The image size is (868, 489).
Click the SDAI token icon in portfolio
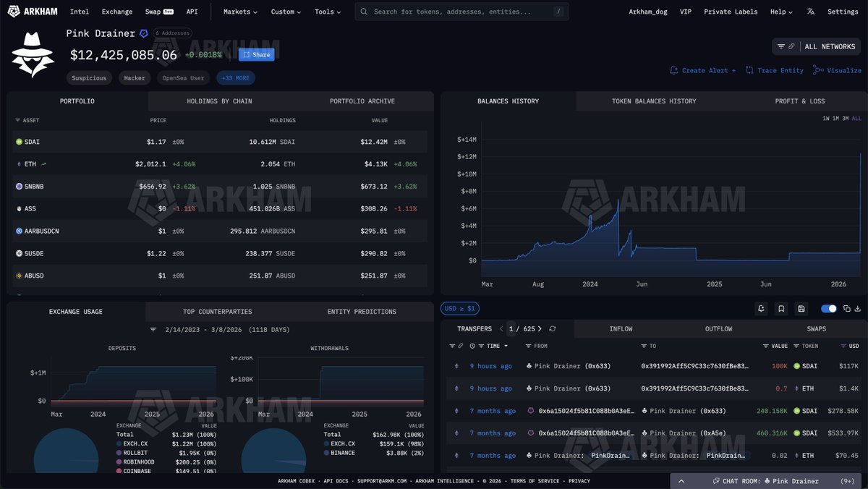pos(19,142)
